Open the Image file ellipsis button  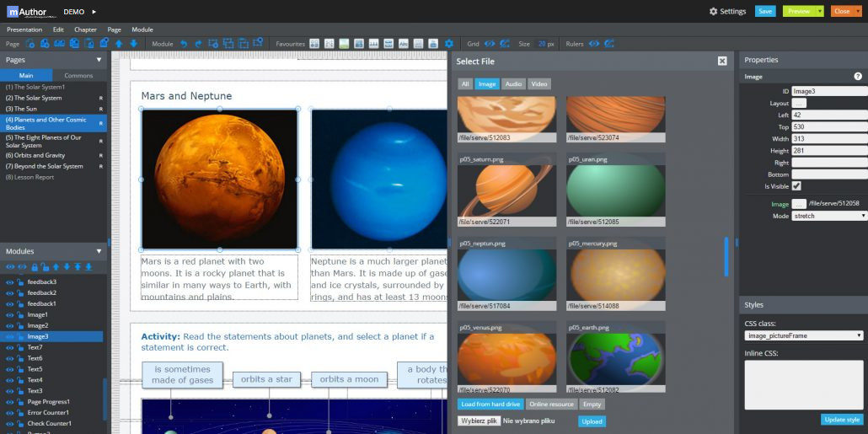pyautogui.click(x=800, y=204)
